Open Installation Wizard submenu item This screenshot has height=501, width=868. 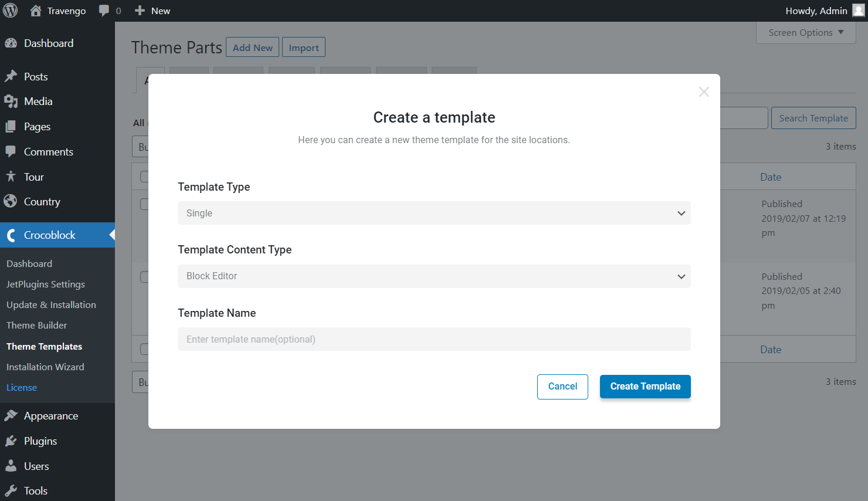click(45, 367)
